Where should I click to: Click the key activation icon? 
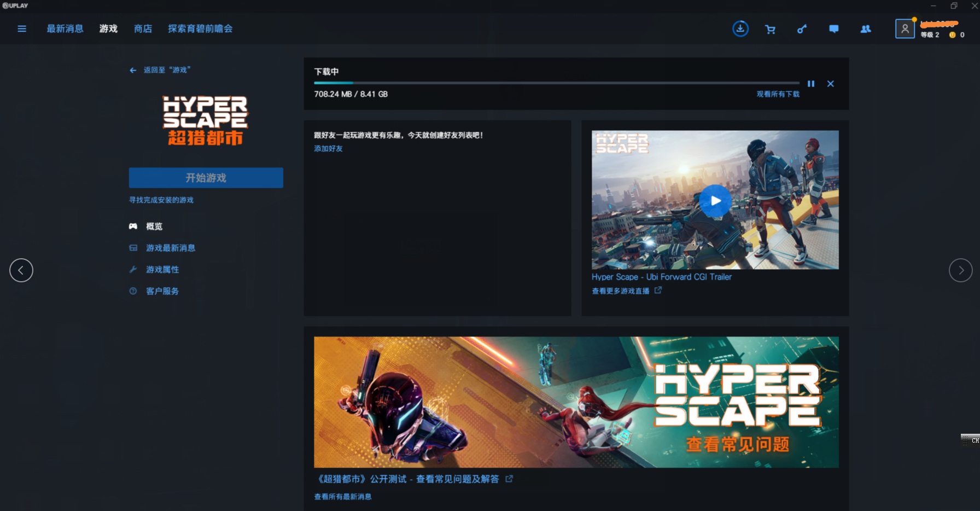802,29
